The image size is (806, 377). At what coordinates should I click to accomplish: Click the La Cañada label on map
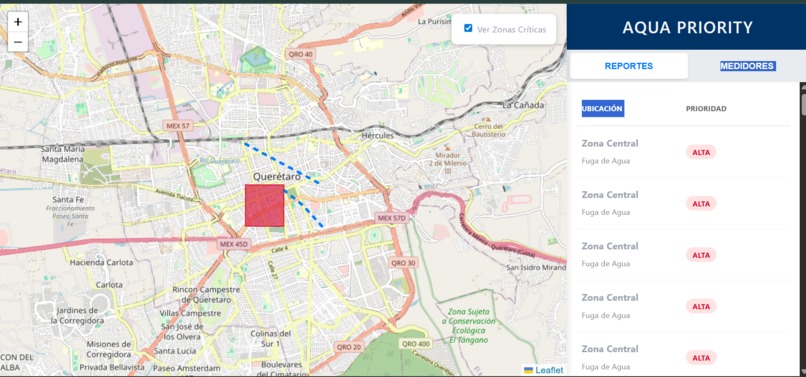[523, 105]
